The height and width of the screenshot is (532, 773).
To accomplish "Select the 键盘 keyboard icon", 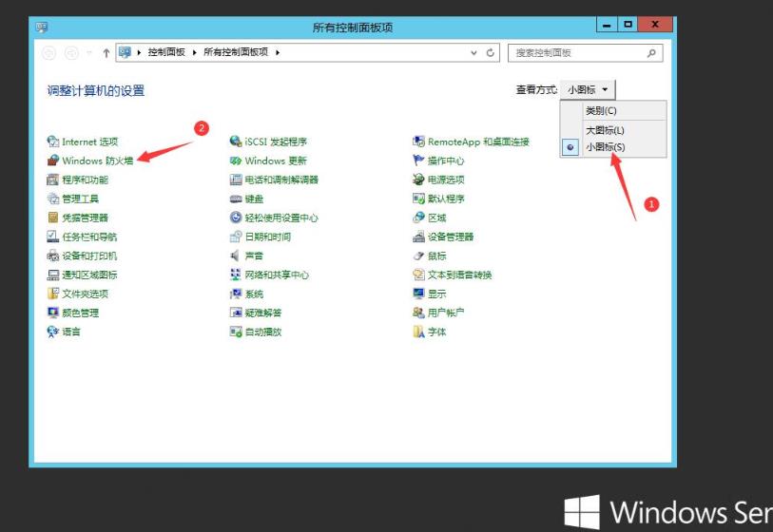I will tap(236, 199).
